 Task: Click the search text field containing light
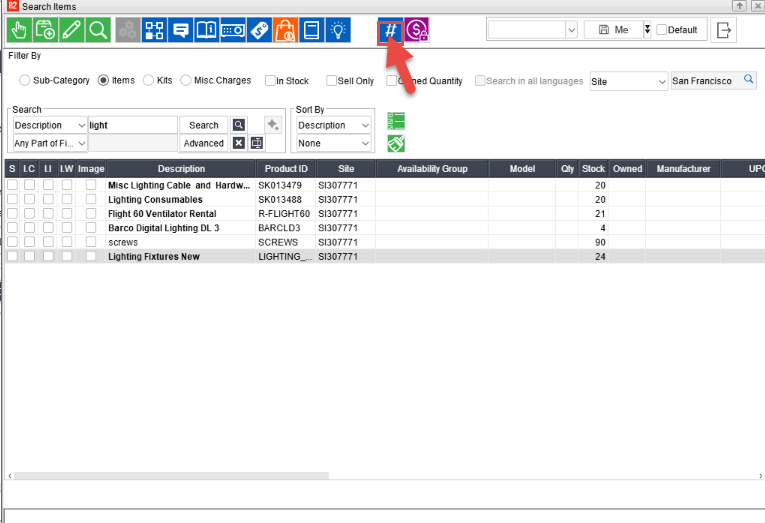click(x=133, y=125)
